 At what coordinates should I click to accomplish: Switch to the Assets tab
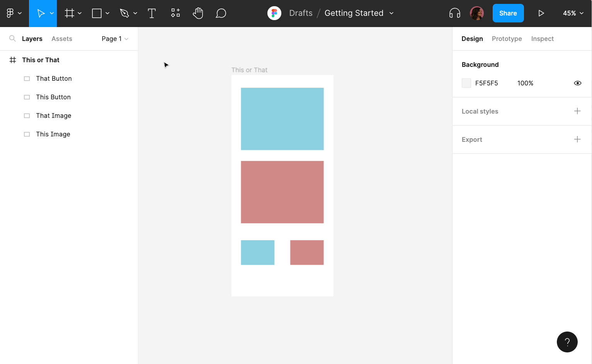[x=62, y=39]
